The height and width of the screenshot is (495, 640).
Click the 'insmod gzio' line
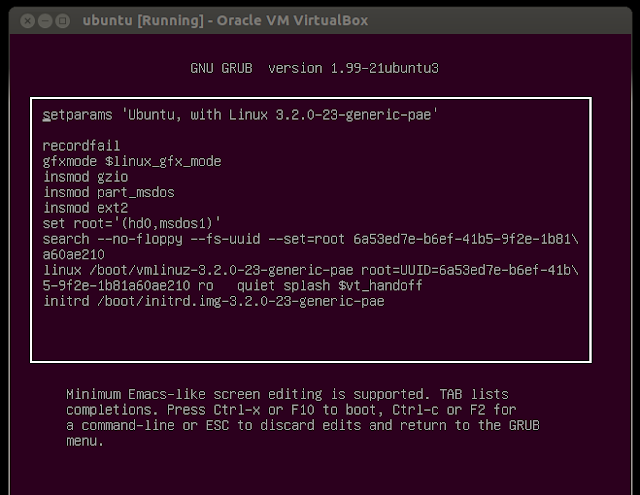85,177
